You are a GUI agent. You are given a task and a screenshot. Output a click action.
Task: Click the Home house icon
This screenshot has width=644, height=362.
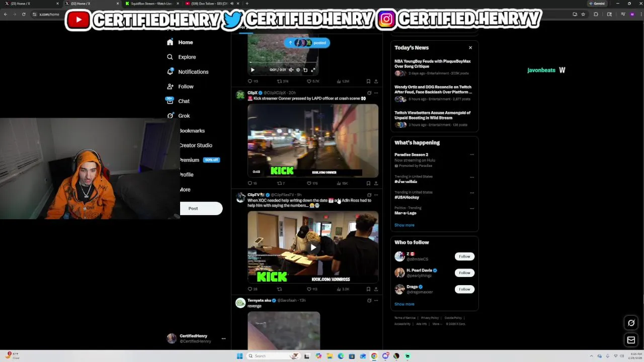point(170,42)
